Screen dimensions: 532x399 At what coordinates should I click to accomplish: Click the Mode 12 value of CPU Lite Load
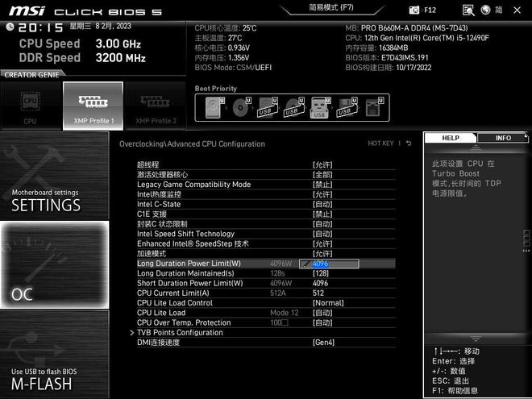(285, 313)
